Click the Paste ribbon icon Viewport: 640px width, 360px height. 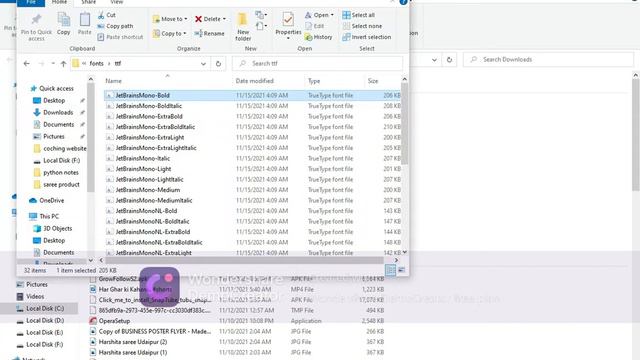84,24
